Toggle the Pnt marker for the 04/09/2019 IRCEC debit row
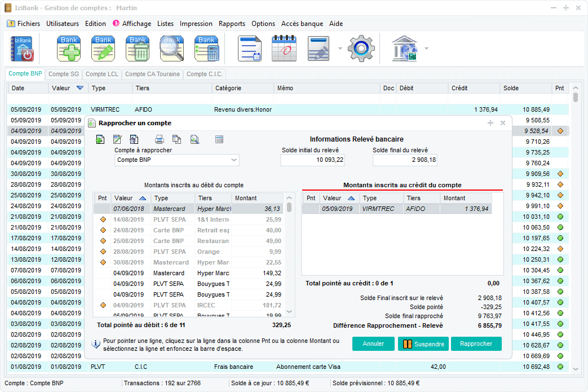Screen dimensions: 588x392 (103, 305)
